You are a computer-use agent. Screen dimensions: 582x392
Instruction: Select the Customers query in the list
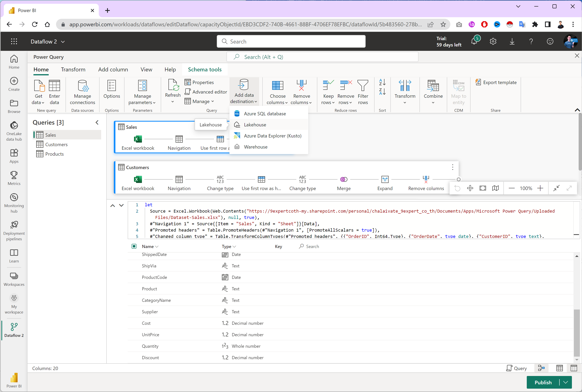tap(56, 144)
